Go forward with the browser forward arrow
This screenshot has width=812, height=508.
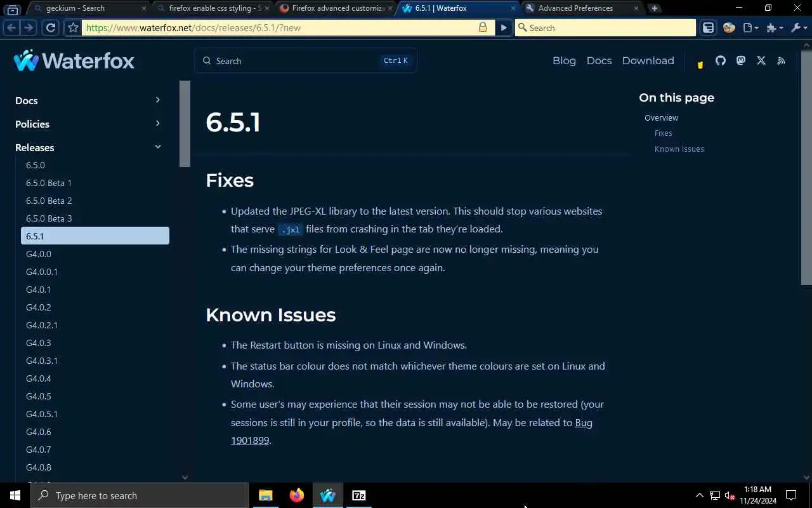click(28, 28)
